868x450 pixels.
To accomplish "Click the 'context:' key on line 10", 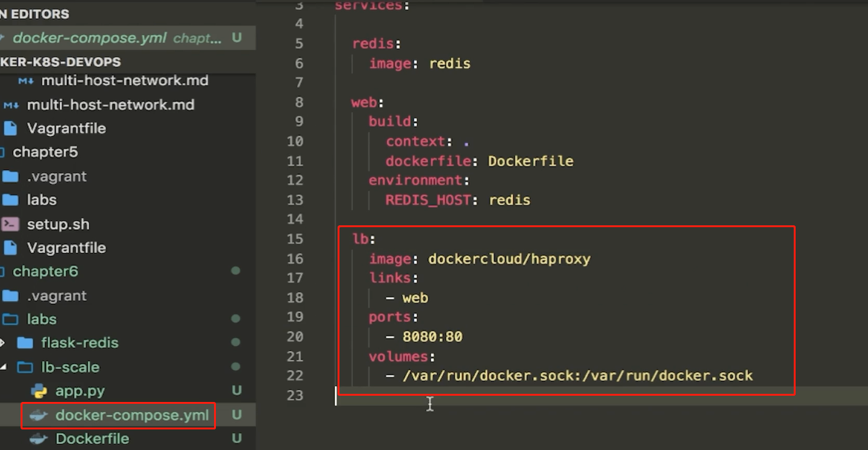I will 419,142.
